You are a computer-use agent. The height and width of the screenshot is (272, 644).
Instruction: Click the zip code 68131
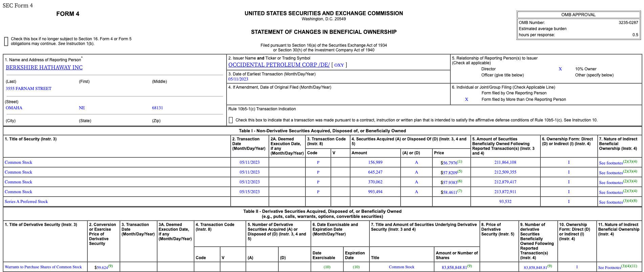point(157,108)
